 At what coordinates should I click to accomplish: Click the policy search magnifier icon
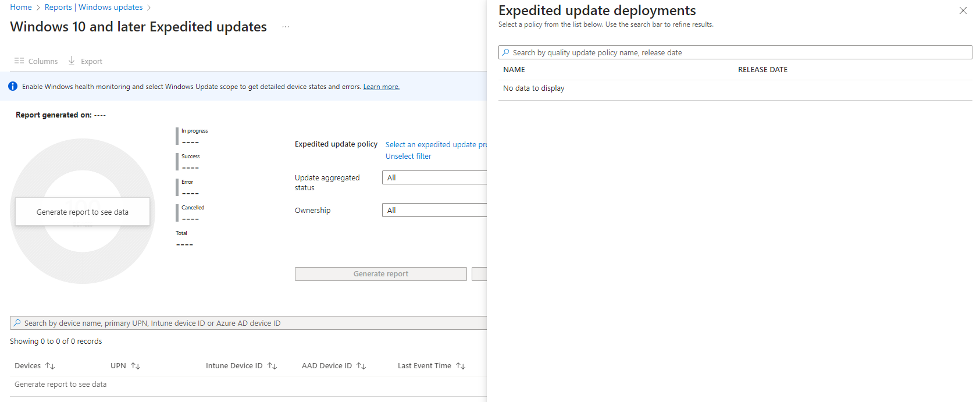(506, 52)
